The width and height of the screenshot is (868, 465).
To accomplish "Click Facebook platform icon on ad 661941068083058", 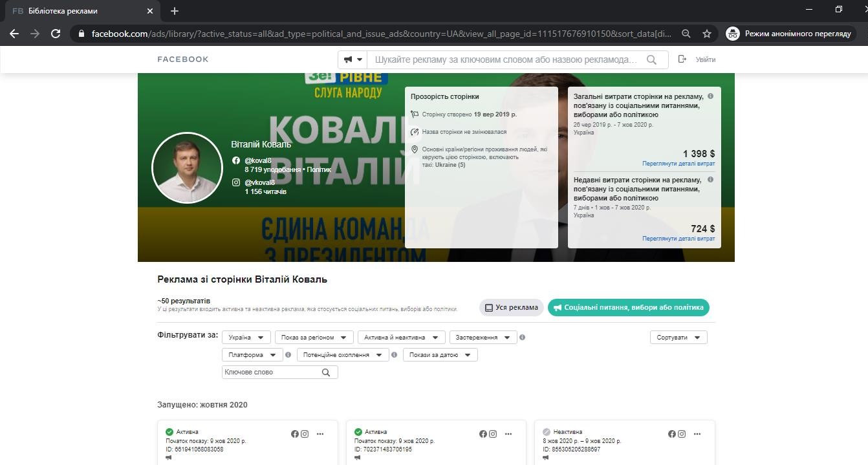I will pos(295,434).
